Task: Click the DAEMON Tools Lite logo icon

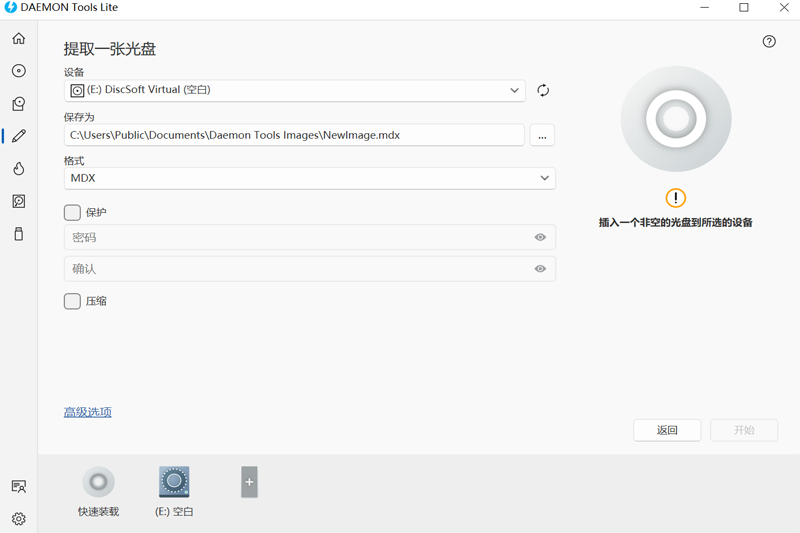Action: pyautogui.click(x=10, y=7)
